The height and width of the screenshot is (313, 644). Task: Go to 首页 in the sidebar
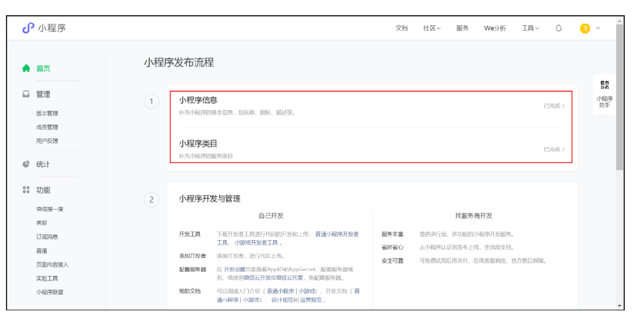[x=43, y=68]
